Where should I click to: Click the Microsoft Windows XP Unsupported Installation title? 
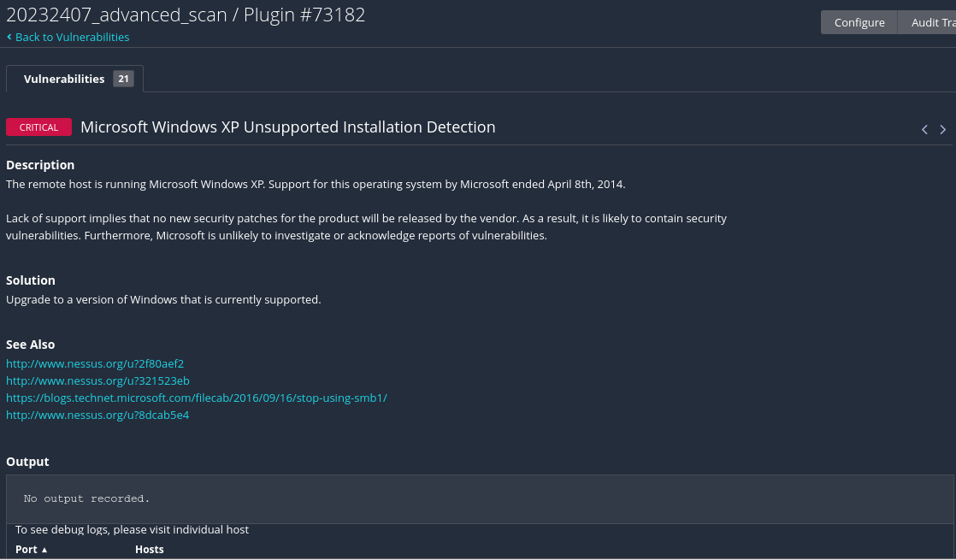[288, 127]
